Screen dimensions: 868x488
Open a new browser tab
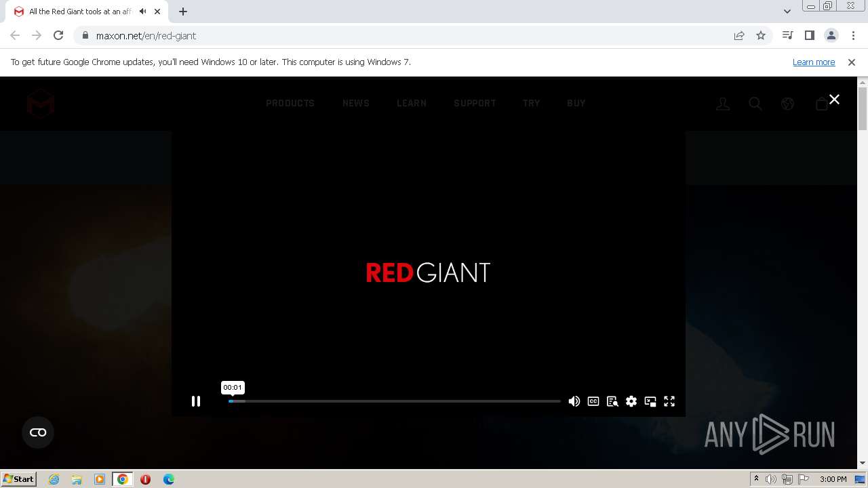pyautogui.click(x=183, y=12)
